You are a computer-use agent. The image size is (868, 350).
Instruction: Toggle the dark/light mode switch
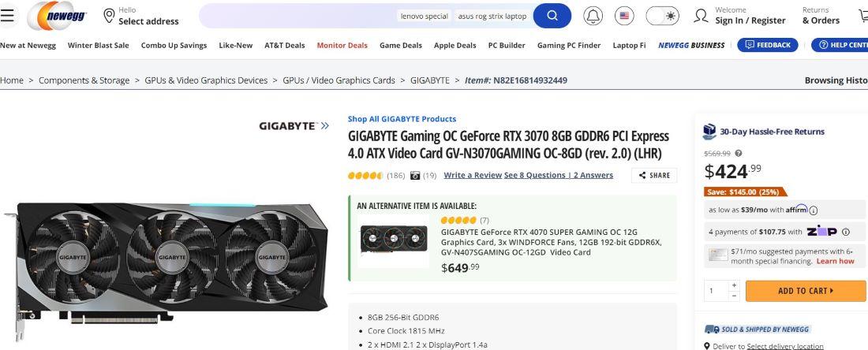[662, 16]
